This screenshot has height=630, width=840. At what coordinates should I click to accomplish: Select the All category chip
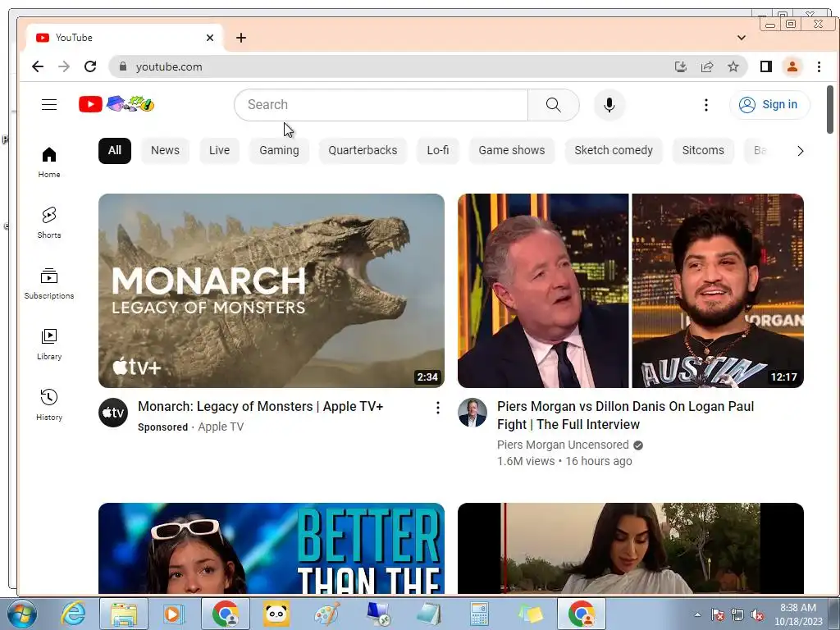(115, 151)
